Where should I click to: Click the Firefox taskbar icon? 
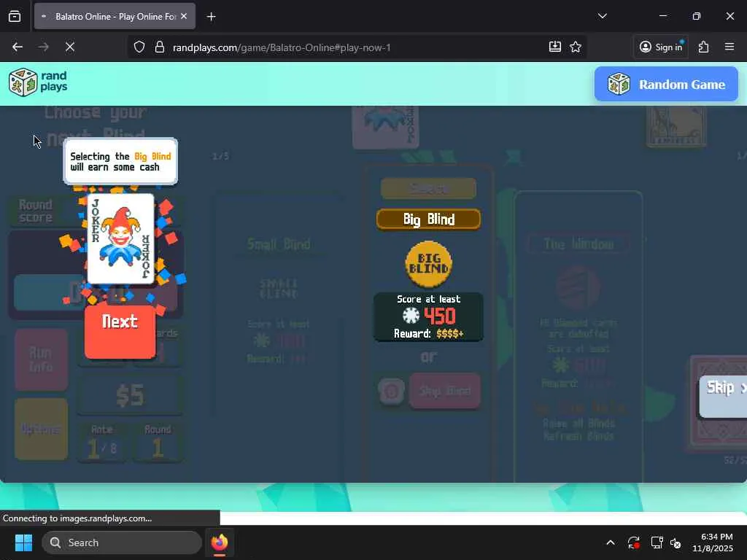click(x=219, y=542)
